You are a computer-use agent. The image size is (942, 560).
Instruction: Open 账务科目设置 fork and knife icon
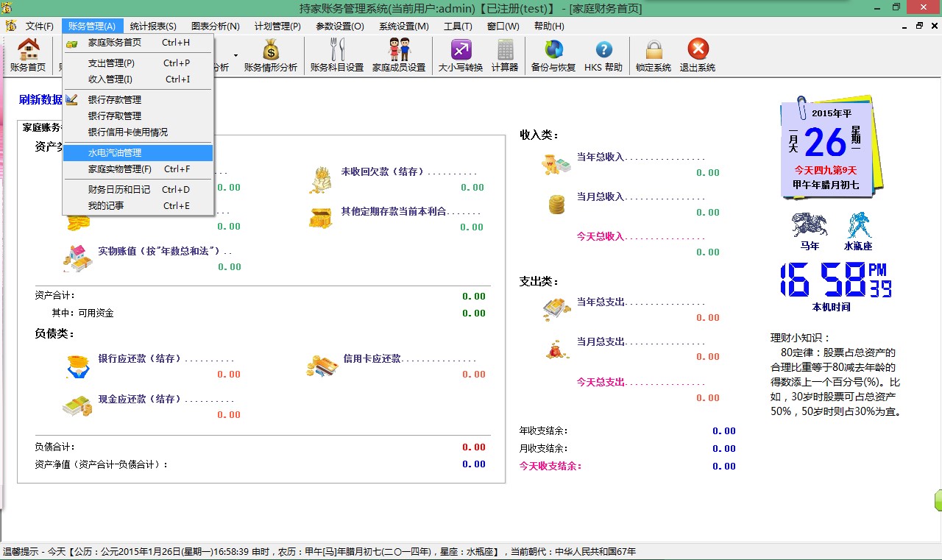click(x=337, y=55)
